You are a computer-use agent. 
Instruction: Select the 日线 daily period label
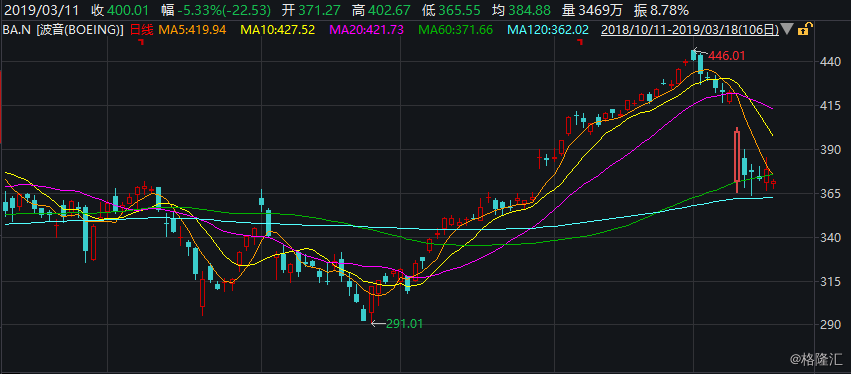[x=141, y=30]
